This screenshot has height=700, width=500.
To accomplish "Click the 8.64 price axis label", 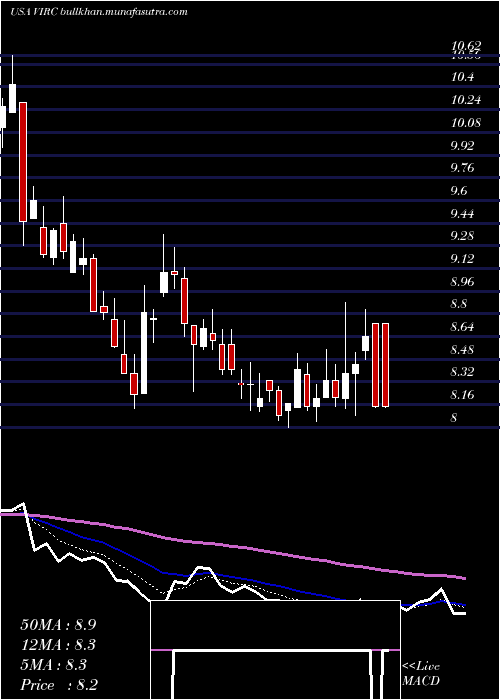I will point(462,327).
